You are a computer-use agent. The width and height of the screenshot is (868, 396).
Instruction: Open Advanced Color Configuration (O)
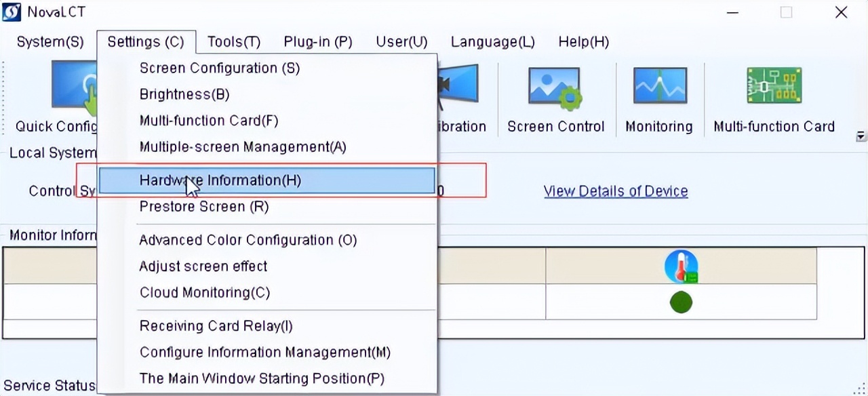tap(248, 240)
